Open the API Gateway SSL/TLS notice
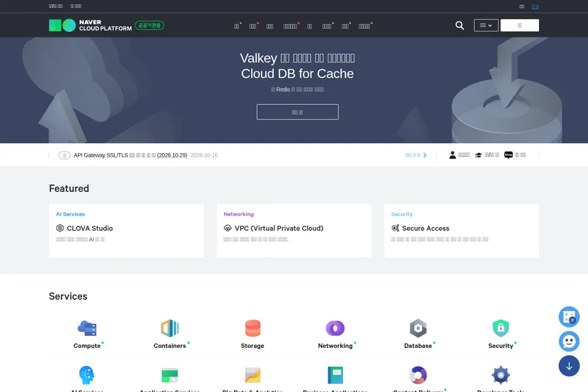Screen dimensions: 588x392 130,155
